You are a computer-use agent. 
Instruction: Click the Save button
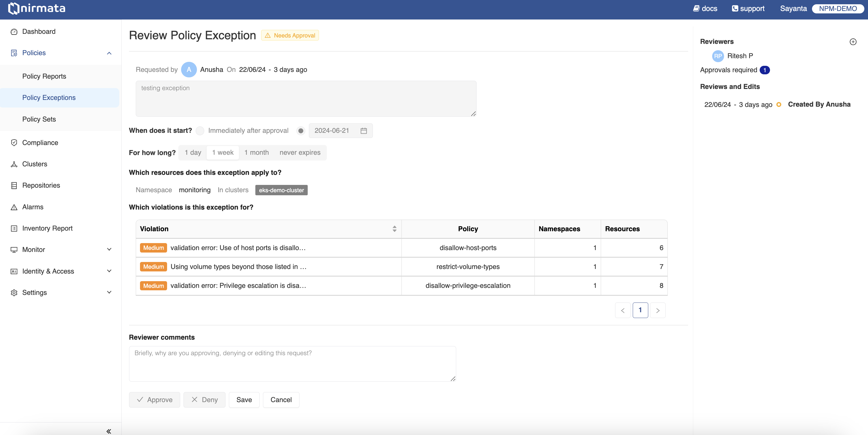[244, 400]
